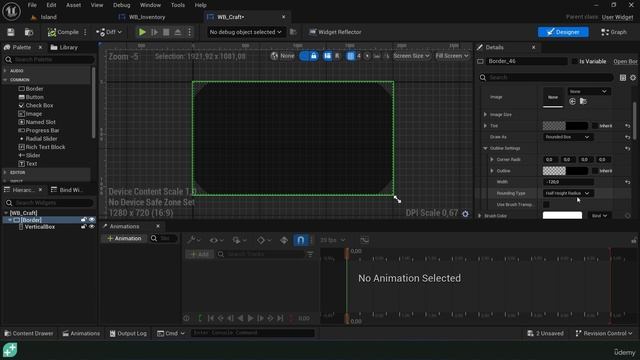Toggle the blue magnet snapping icon in Animations

(300, 240)
